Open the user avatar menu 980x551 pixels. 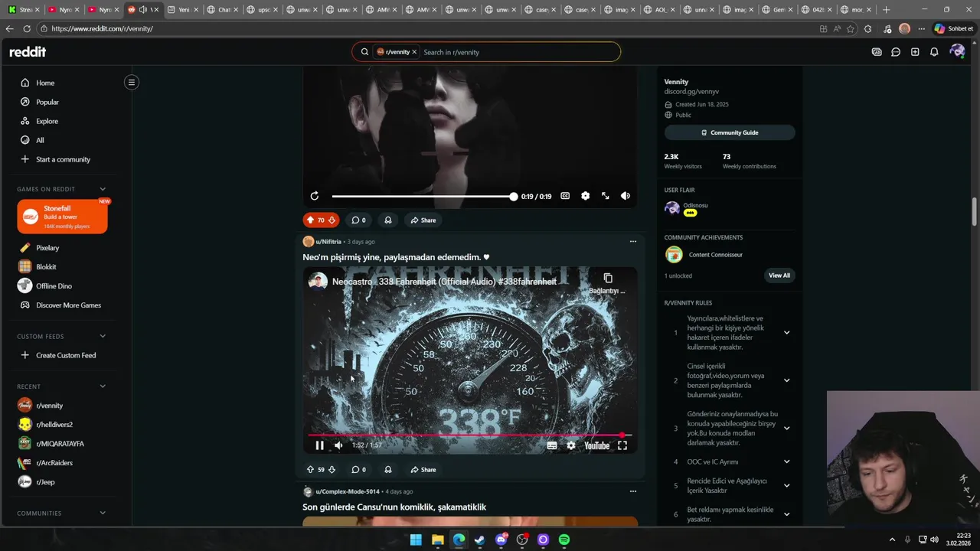957,51
